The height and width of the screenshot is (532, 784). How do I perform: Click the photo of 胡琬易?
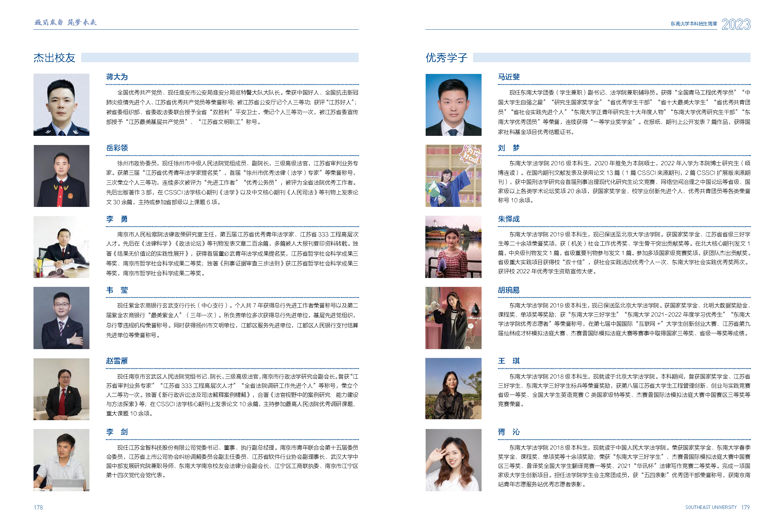pyautogui.click(x=453, y=318)
